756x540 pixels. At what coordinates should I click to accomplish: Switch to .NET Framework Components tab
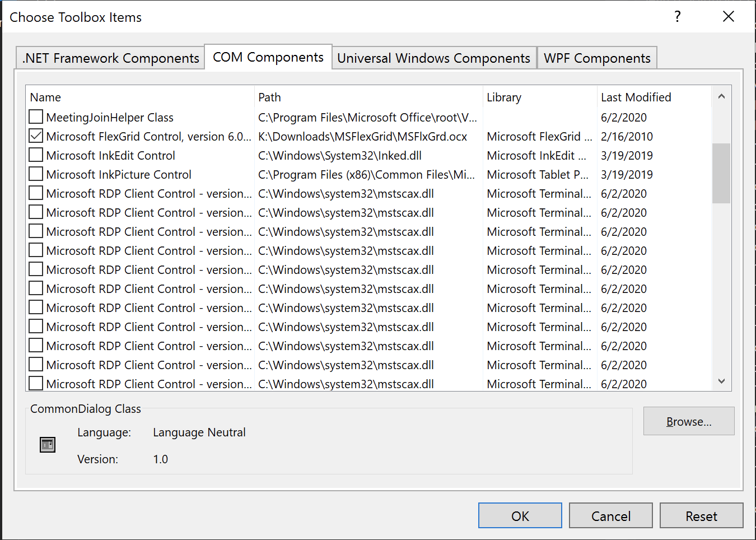[x=110, y=58]
